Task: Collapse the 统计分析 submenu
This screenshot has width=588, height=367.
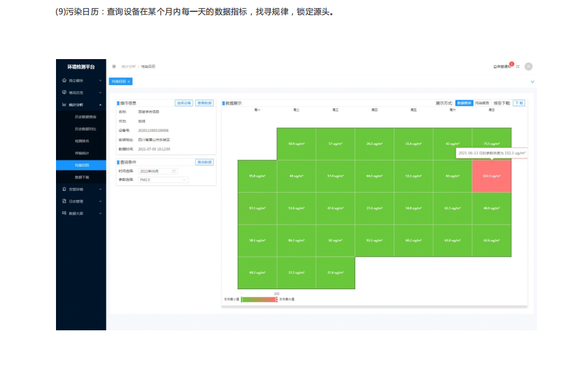Action: click(x=100, y=105)
